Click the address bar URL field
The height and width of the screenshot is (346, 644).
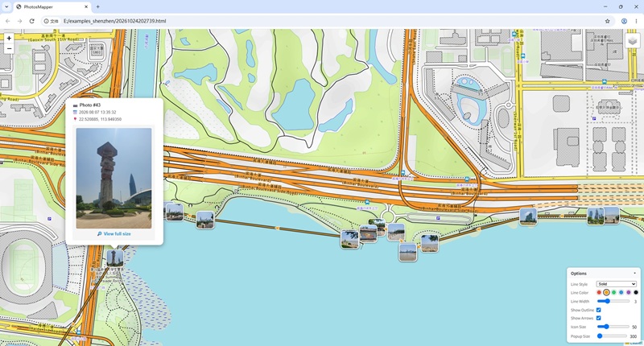click(x=328, y=21)
